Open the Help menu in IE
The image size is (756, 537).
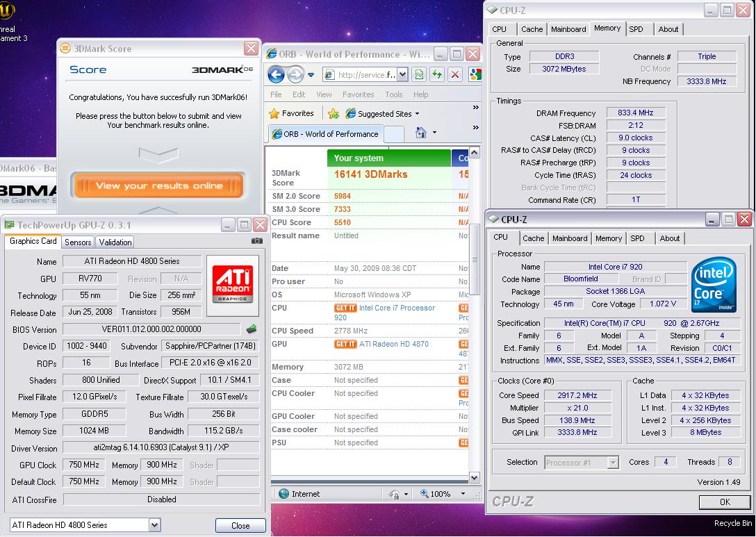tap(420, 94)
